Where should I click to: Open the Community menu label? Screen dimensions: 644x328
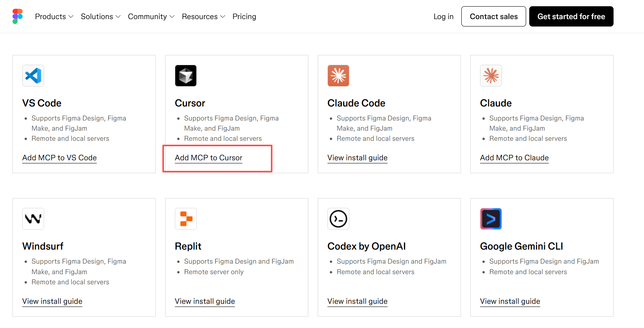tap(147, 16)
